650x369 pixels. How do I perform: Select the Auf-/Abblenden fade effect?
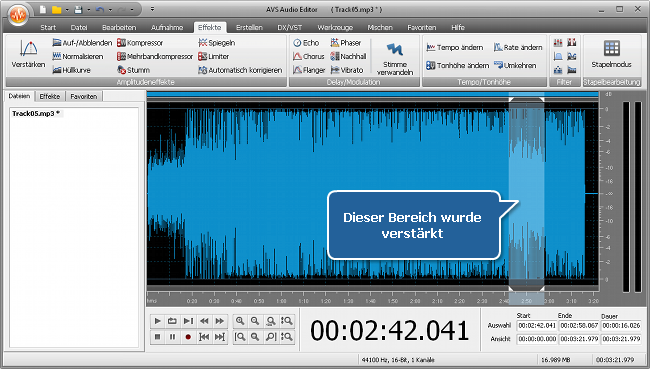click(82, 43)
